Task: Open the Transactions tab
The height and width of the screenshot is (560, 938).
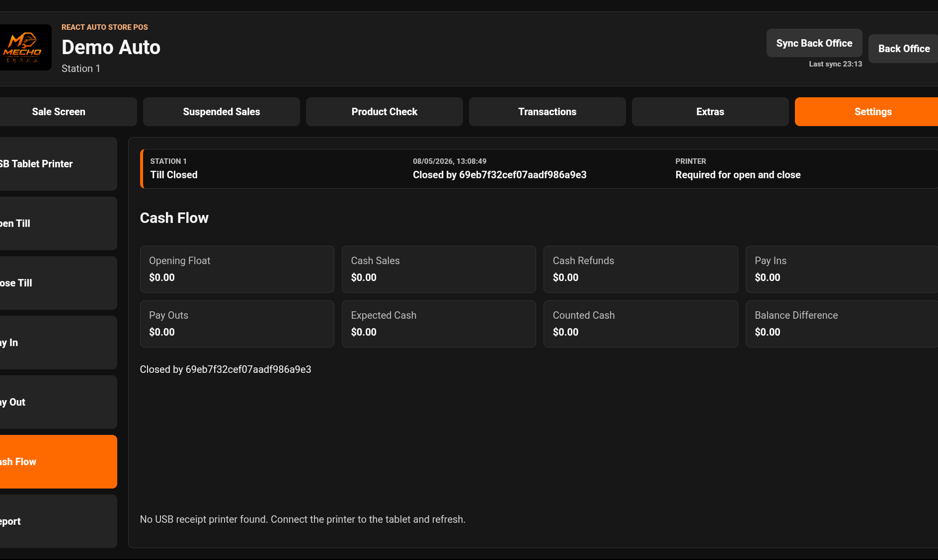Action: 547,112
